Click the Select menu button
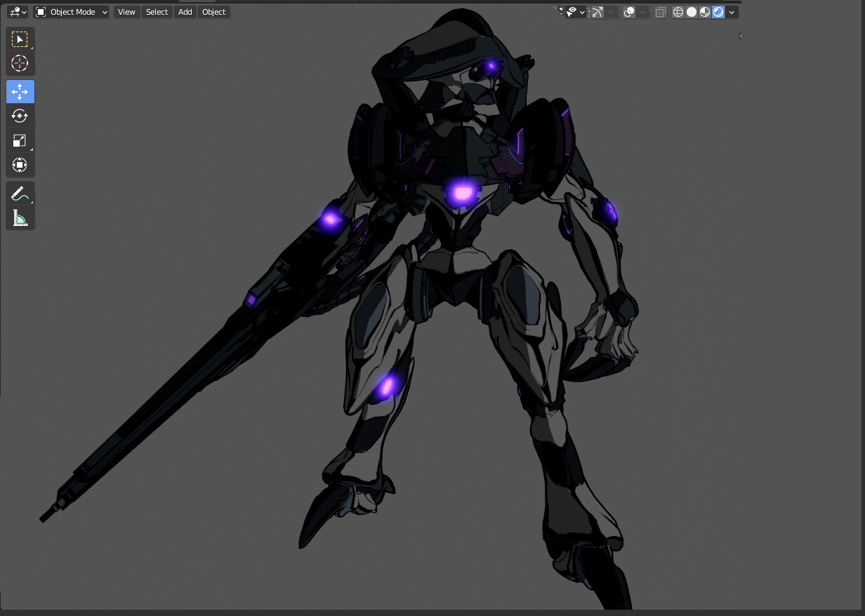Image resolution: width=865 pixels, height=616 pixels. [157, 12]
